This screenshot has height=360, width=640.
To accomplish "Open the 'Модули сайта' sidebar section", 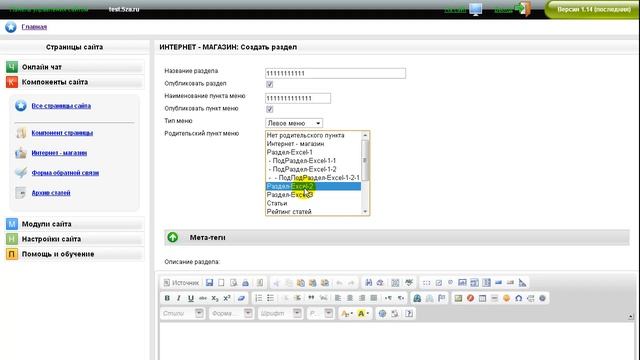I will (x=74, y=224).
